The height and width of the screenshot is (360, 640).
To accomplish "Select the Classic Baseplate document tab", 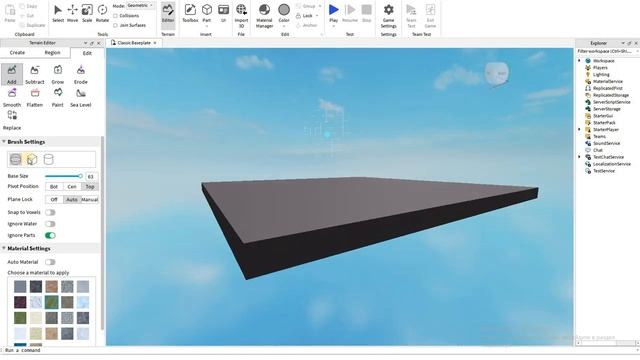I will point(133,42).
